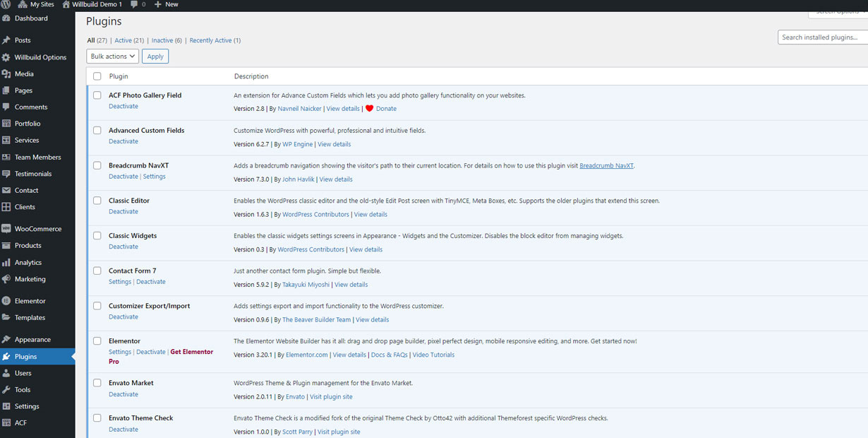Click the WordPress logo icon in admin bar
Screen dimensions: 868x438
6,4
